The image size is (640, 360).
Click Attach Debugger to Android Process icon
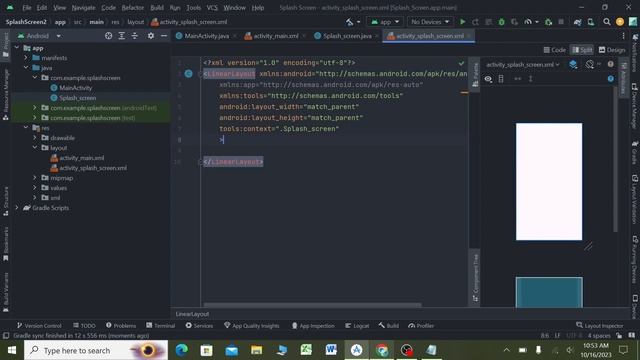pos(548,22)
